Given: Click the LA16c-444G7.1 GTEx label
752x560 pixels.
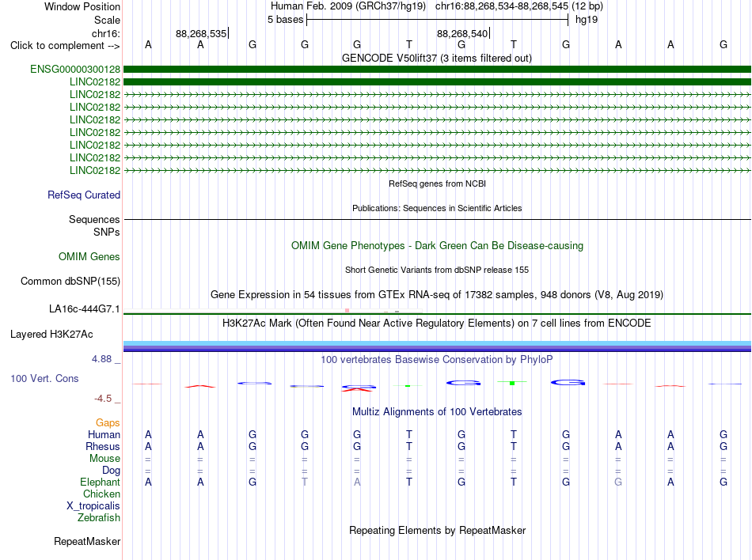Looking at the screenshot, I should (85, 309).
